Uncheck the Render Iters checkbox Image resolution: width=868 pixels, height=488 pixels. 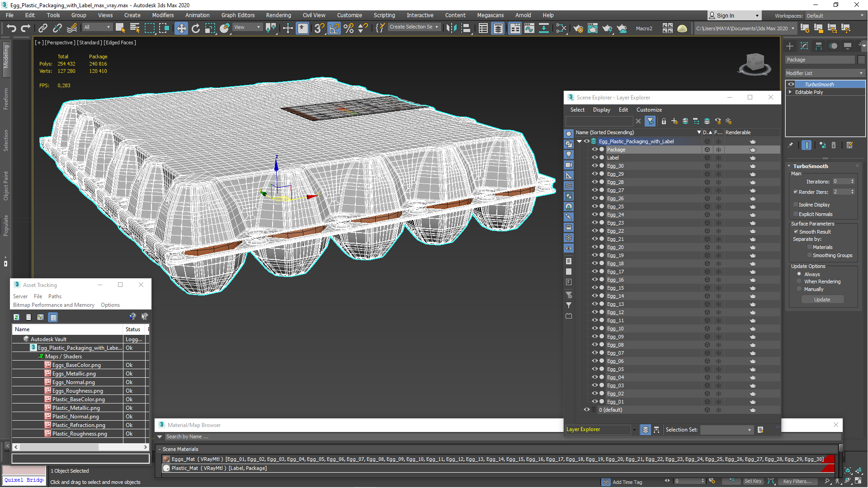click(x=796, y=192)
